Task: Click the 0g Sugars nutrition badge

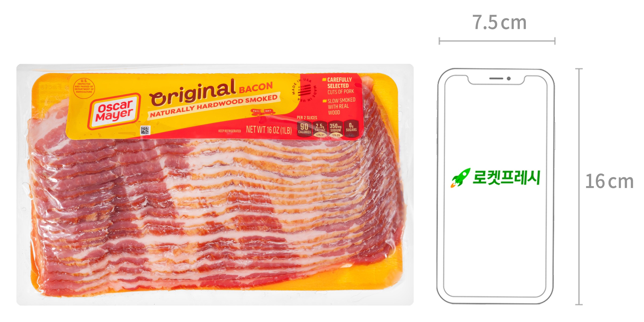Action: (351, 129)
